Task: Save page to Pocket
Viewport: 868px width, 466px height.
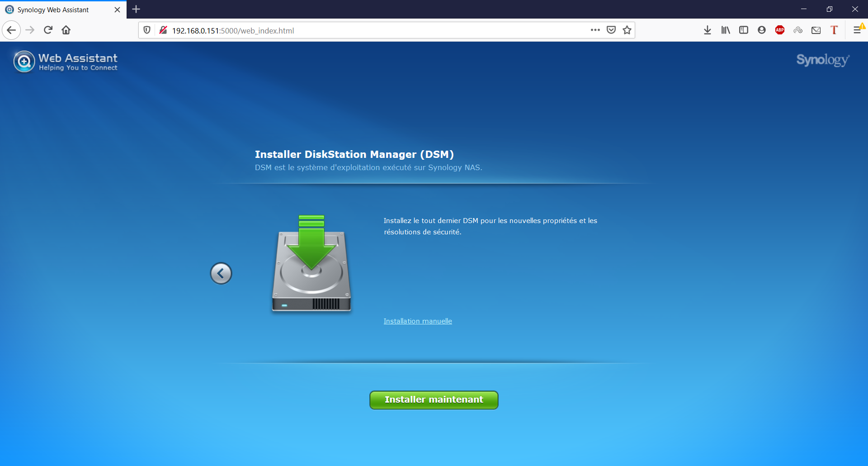Action: point(611,30)
